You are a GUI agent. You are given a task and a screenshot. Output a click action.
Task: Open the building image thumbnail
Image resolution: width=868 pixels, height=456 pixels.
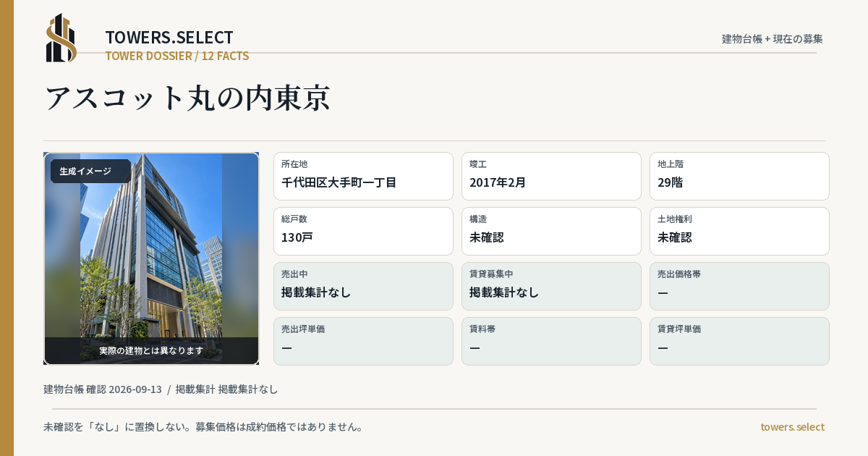[151, 258]
